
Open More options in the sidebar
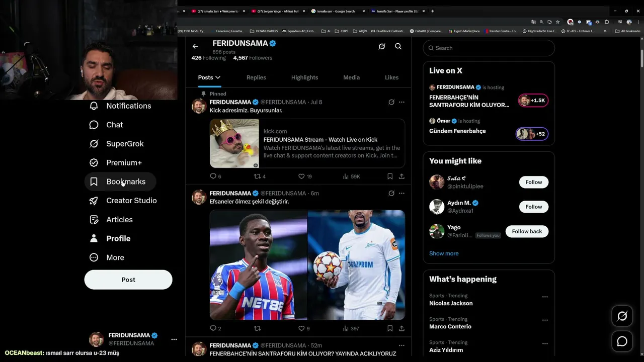click(x=107, y=257)
